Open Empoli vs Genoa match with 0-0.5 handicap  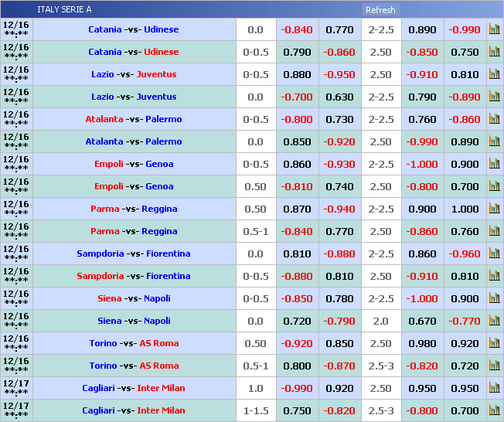coord(134,165)
